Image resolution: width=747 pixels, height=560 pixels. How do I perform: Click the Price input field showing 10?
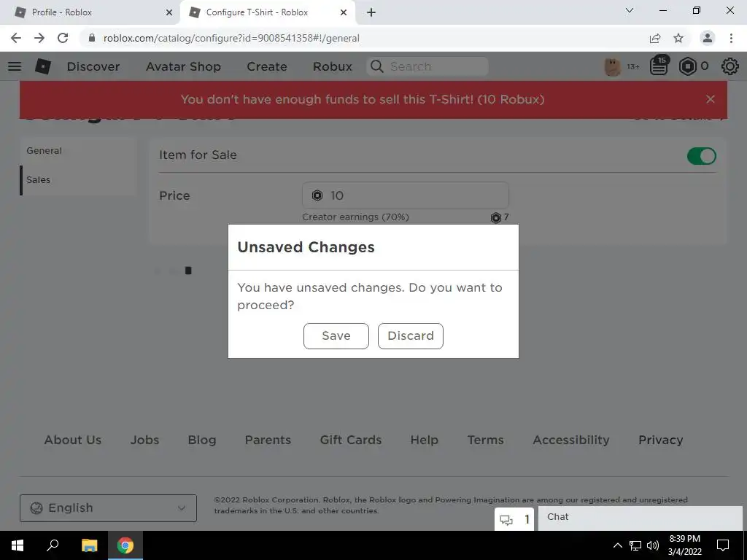pyautogui.click(x=406, y=195)
